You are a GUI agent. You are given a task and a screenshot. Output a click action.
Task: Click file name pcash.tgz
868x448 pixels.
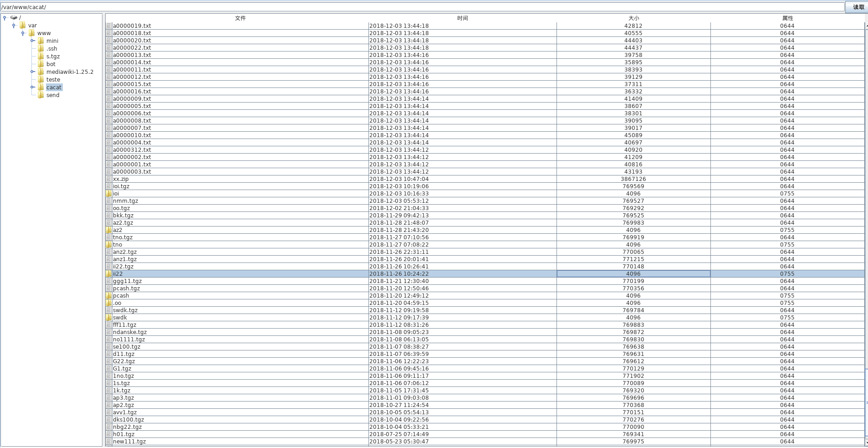point(127,288)
